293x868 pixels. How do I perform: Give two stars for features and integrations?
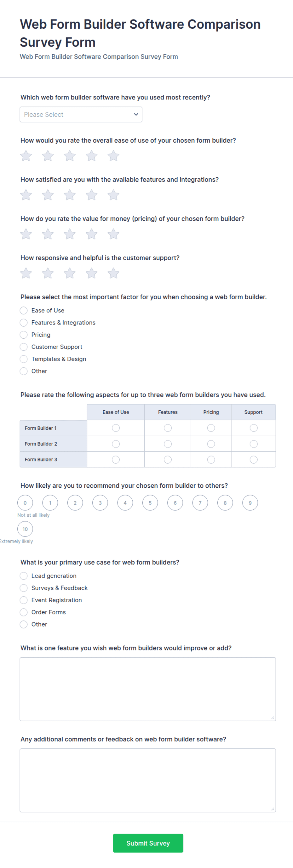[48, 195]
